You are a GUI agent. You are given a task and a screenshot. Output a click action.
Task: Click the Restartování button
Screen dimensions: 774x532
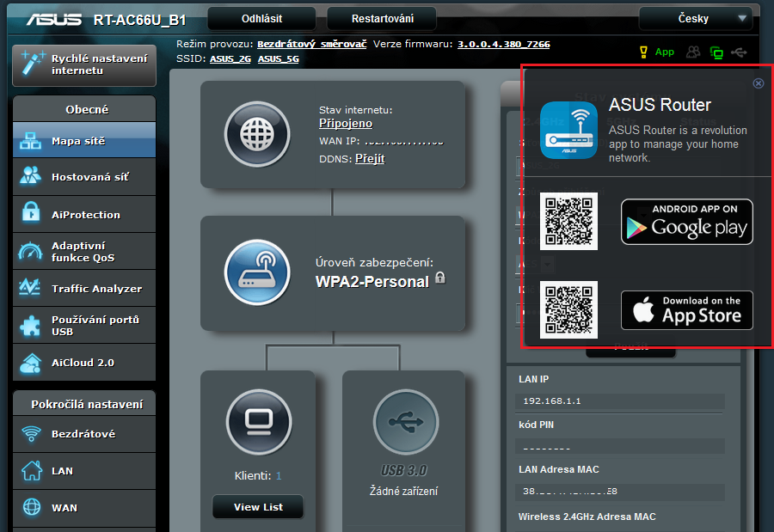point(382,18)
